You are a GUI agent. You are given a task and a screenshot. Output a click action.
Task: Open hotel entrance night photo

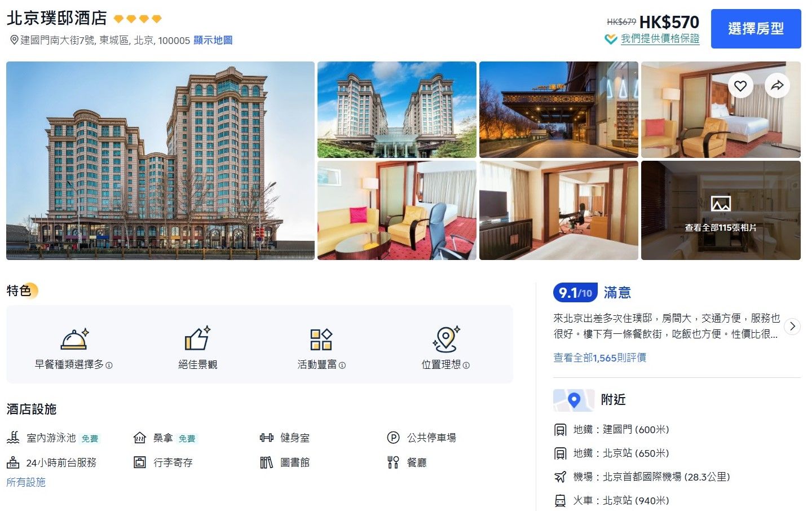(x=558, y=109)
